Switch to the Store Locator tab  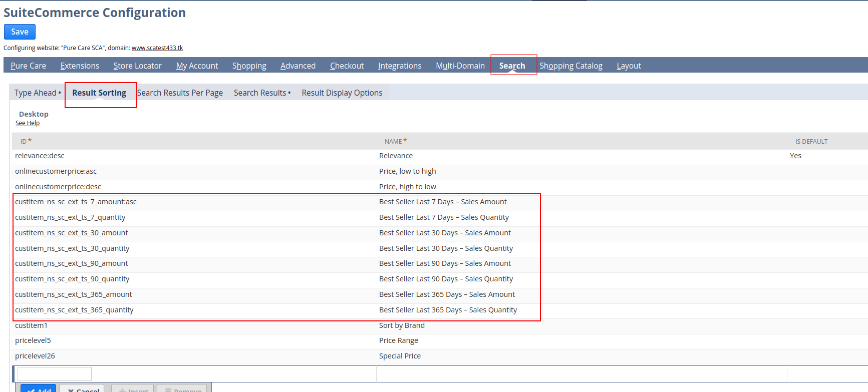(137, 66)
